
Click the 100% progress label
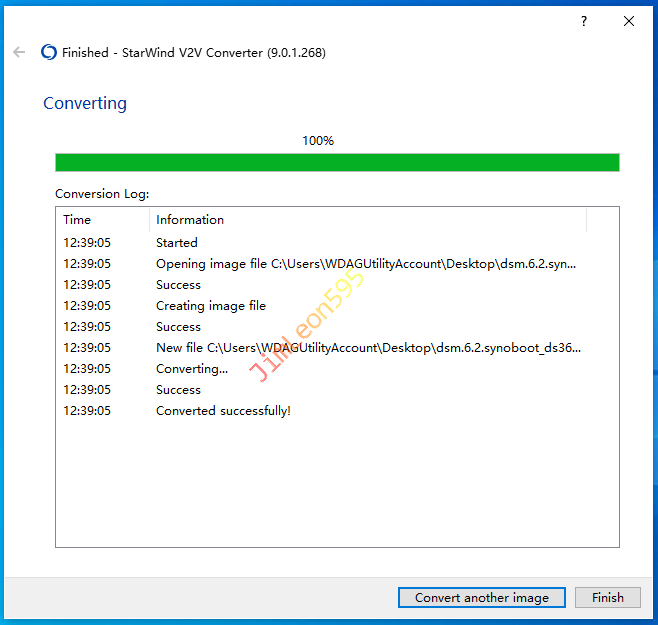click(318, 141)
